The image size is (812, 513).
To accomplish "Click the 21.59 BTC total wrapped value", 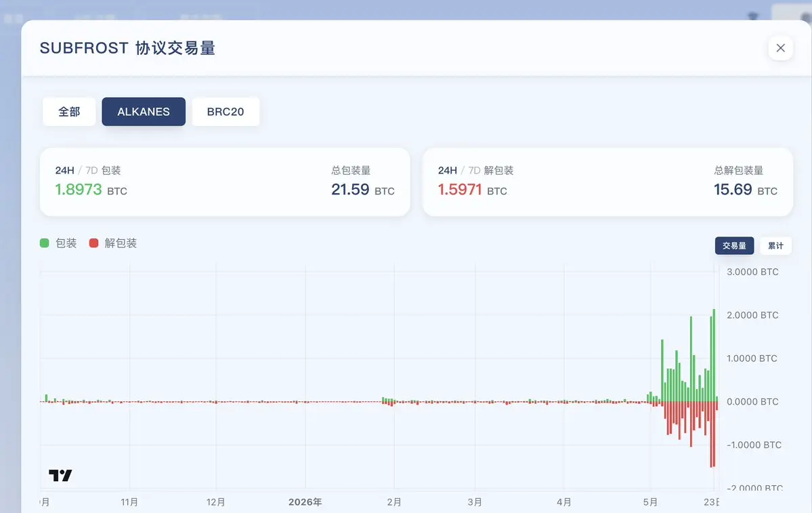I will 362,190.
